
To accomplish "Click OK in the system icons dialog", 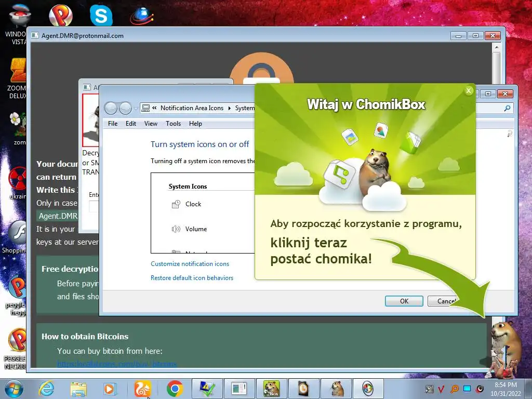I will tap(404, 301).
